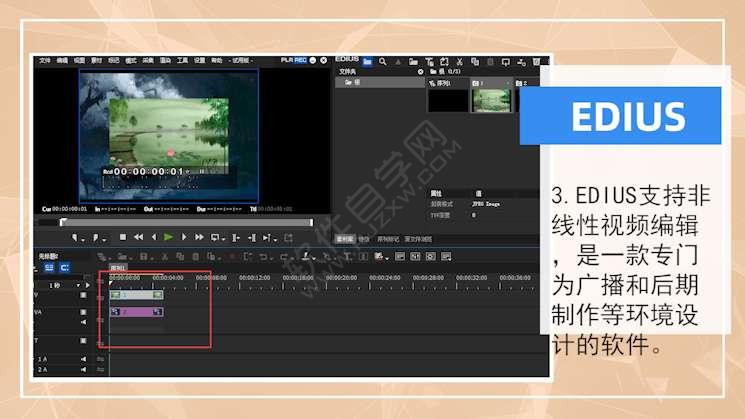Open the timeline scale dropdown arrow
The image size is (745, 419).
[x=78, y=286]
